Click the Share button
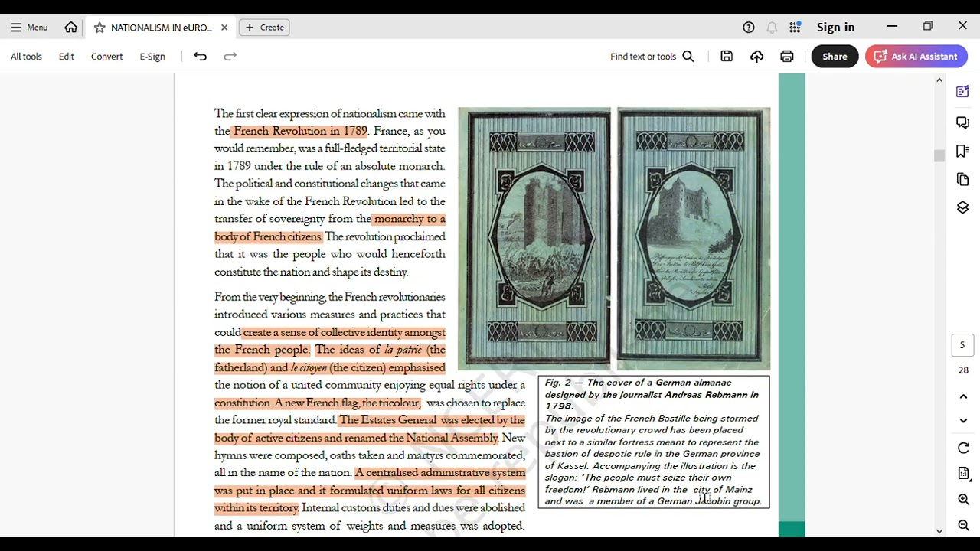 pyautogui.click(x=835, y=57)
